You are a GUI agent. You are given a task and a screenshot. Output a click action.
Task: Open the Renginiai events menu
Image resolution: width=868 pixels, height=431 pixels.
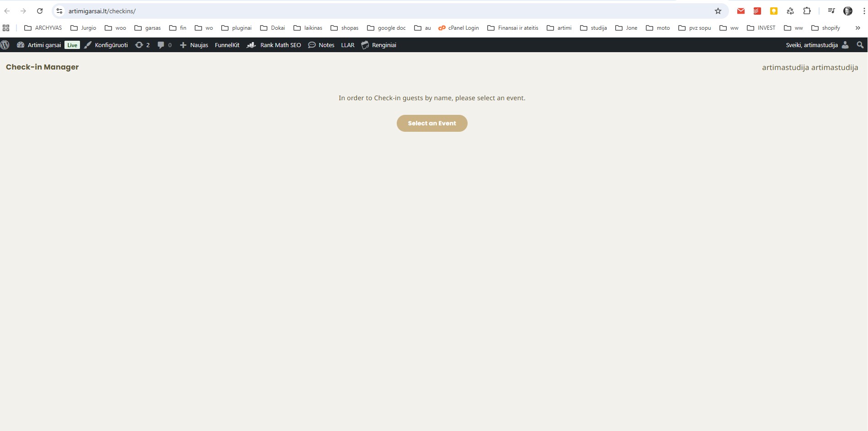pos(378,45)
